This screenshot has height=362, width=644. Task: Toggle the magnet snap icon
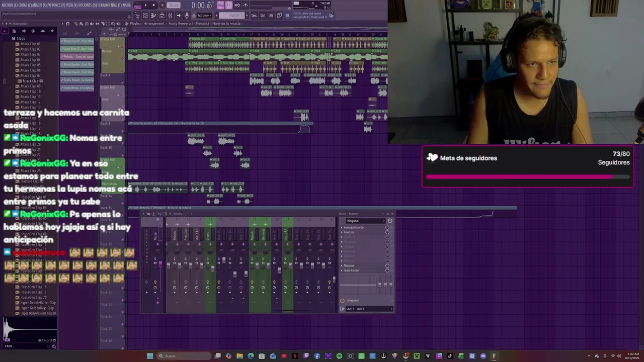click(193, 16)
